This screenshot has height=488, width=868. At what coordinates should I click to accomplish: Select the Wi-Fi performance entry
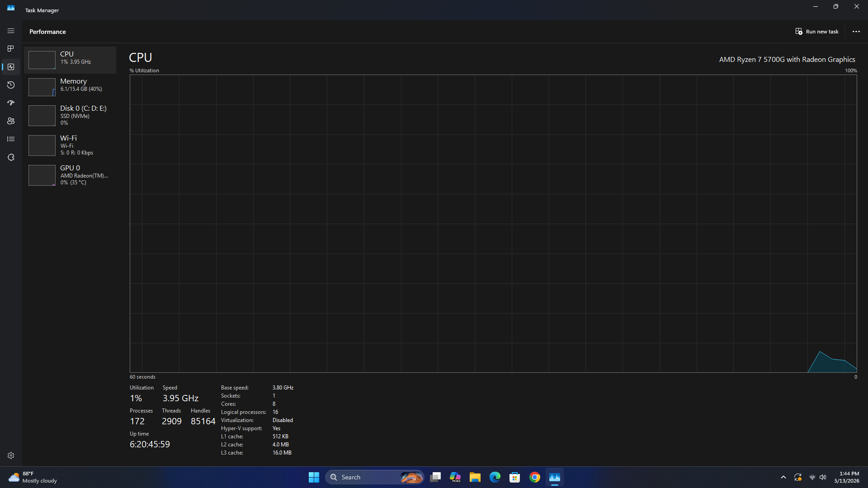click(x=70, y=145)
